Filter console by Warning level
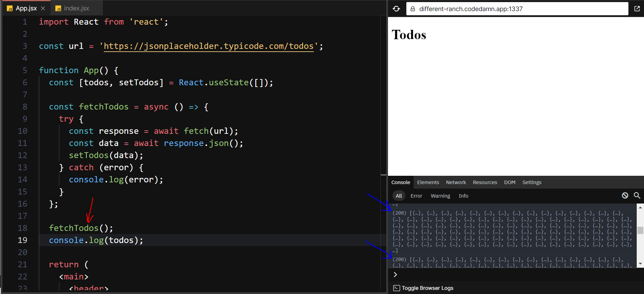644x294 pixels. click(440, 196)
